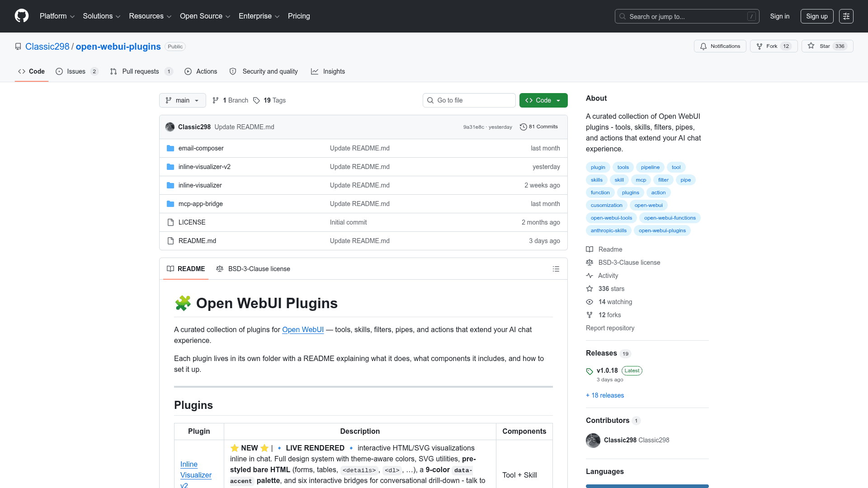Image resolution: width=868 pixels, height=488 pixels.
Task: Open the 336 stars link
Action: 611,289
